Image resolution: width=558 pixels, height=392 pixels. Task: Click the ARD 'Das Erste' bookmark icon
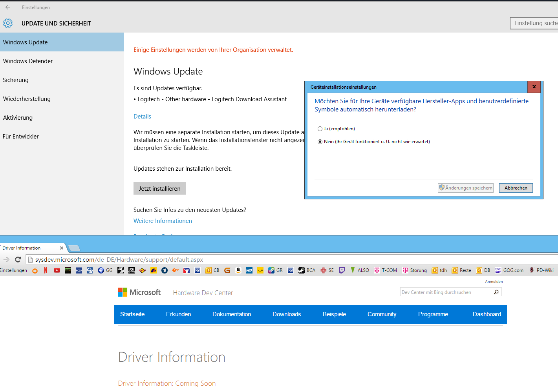[165, 270]
